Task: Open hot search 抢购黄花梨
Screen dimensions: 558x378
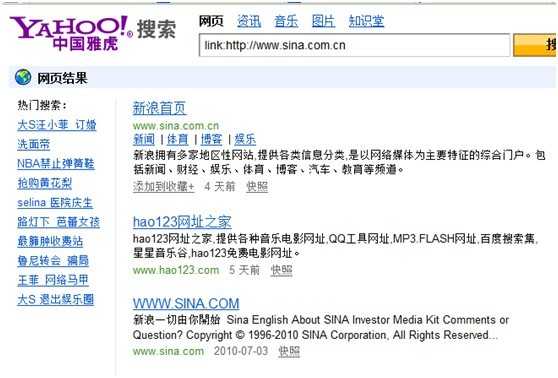Action: 44,183
